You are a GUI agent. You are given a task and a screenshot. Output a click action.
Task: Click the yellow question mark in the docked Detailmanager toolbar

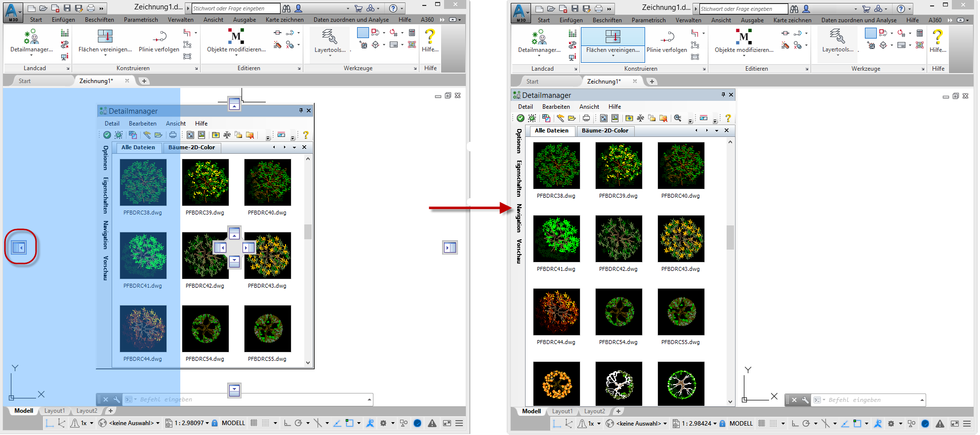click(x=728, y=118)
